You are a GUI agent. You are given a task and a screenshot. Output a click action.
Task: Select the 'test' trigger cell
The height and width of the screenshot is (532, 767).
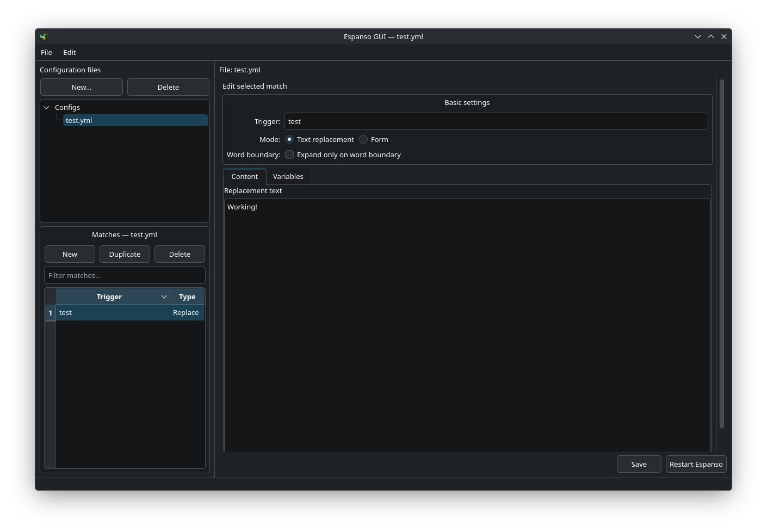(x=113, y=313)
